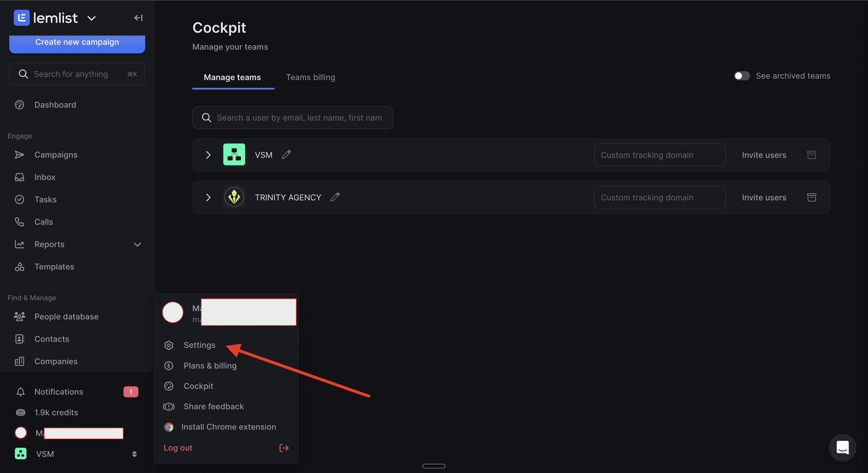Click the pencil icon next to VSM
The height and width of the screenshot is (473, 868).
click(286, 155)
